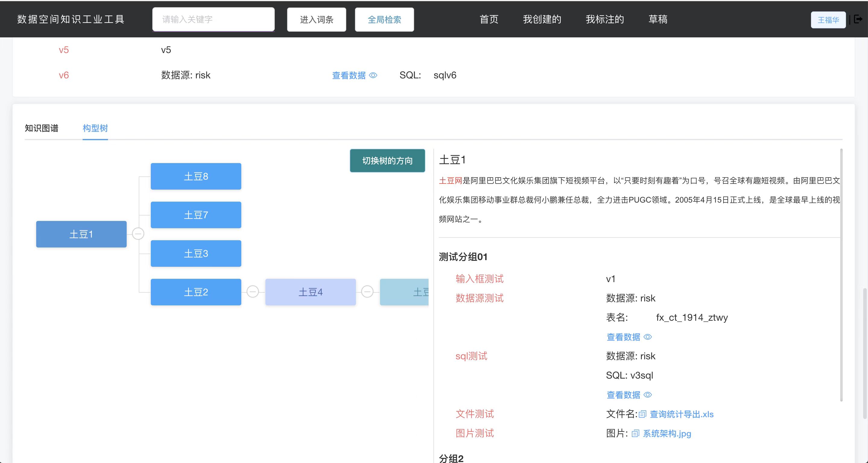Viewport: 868px width, 463px height.
Task: Click the eye icon in the v6 row
Action: click(x=373, y=75)
